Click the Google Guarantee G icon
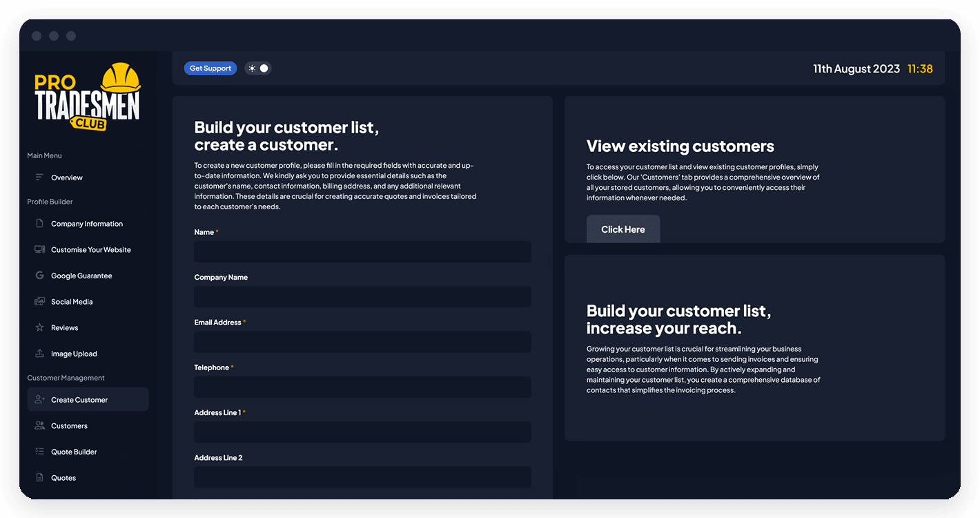980x518 pixels. coord(39,276)
